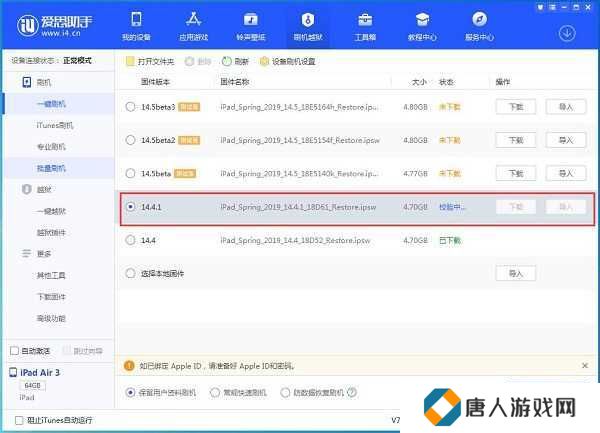Open 设备刷机设置 settings
The height and width of the screenshot is (433, 600).
[x=287, y=61]
